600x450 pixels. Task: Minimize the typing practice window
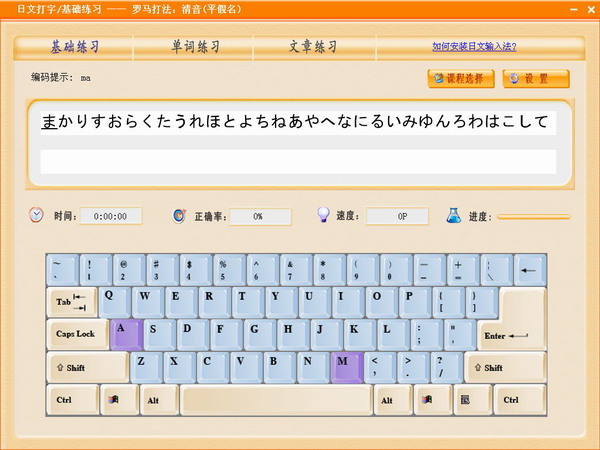(x=574, y=9)
